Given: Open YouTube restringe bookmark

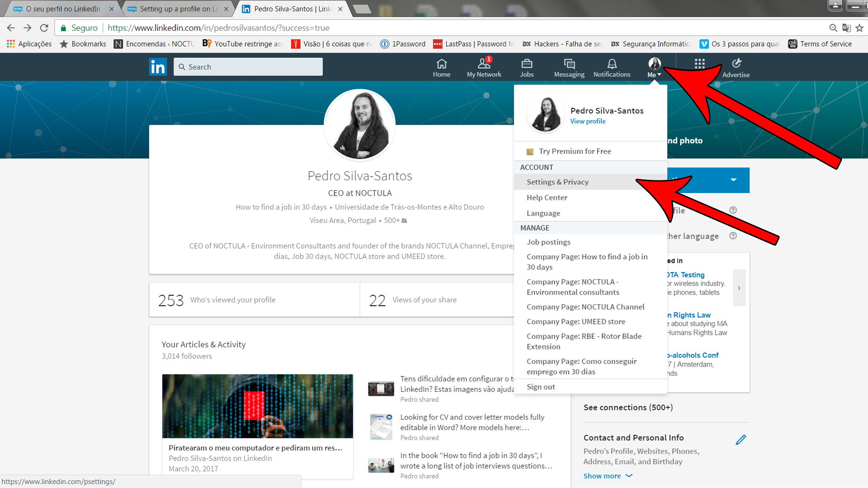Looking at the screenshot, I should pyautogui.click(x=243, y=44).
